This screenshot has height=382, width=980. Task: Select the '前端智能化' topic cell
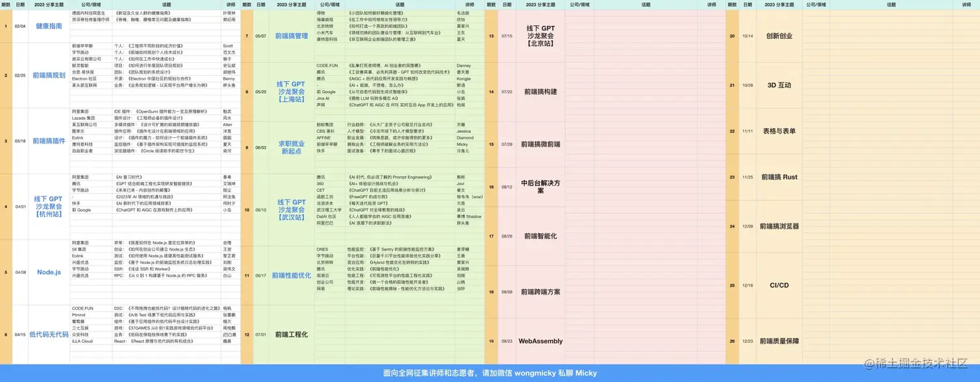tap(541, 236)
